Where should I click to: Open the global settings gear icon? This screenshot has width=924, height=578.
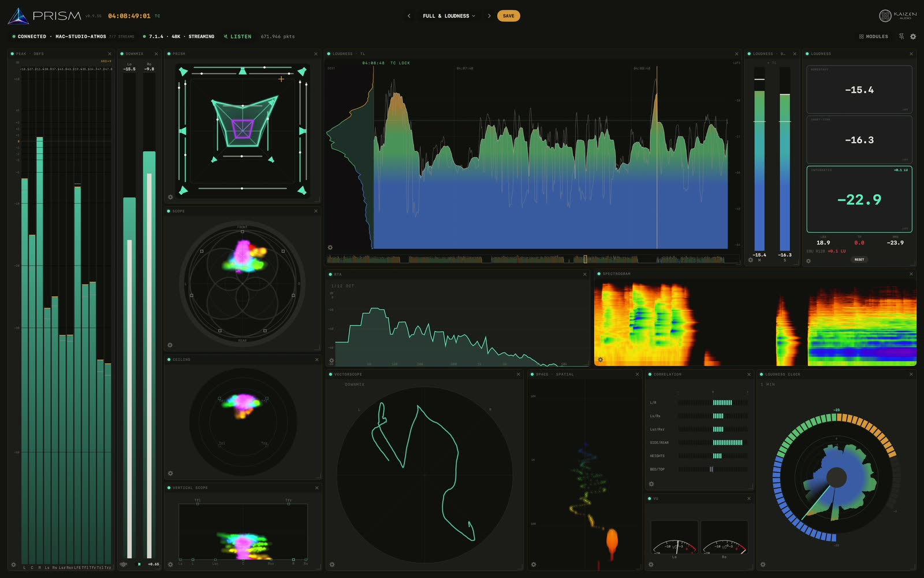913,36
